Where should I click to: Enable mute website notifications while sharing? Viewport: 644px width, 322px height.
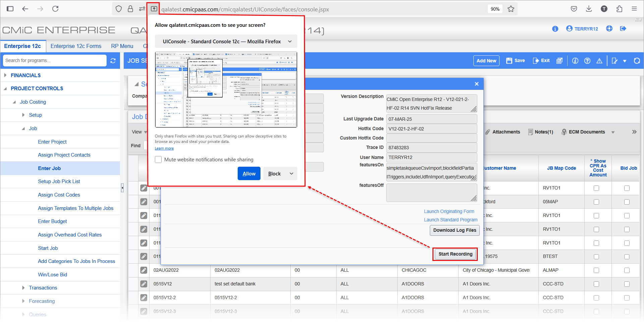[x=158, y=160]
